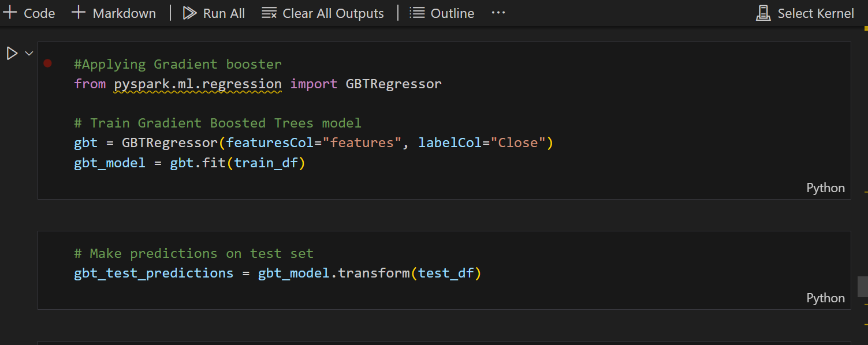This screenshot has height=345, width=868.
Task: Click Select Kernel in the toolbar
Action: pyautogui.click(x=805, y=13)
